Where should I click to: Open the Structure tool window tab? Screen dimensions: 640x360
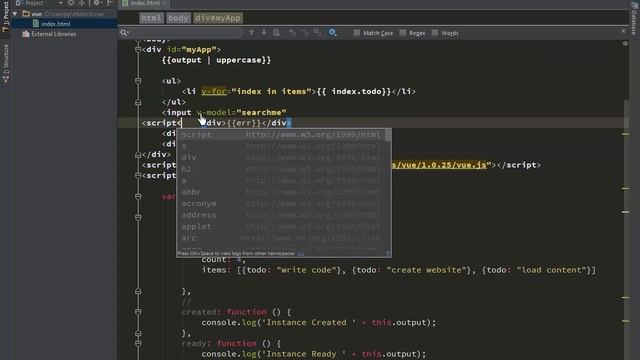[5, 63]
